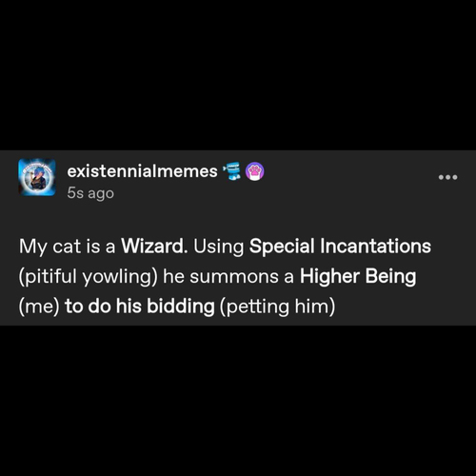This screenshot has width=476, height=476.
Task: Click the text '(petting him)'
Action: point(278,307)
